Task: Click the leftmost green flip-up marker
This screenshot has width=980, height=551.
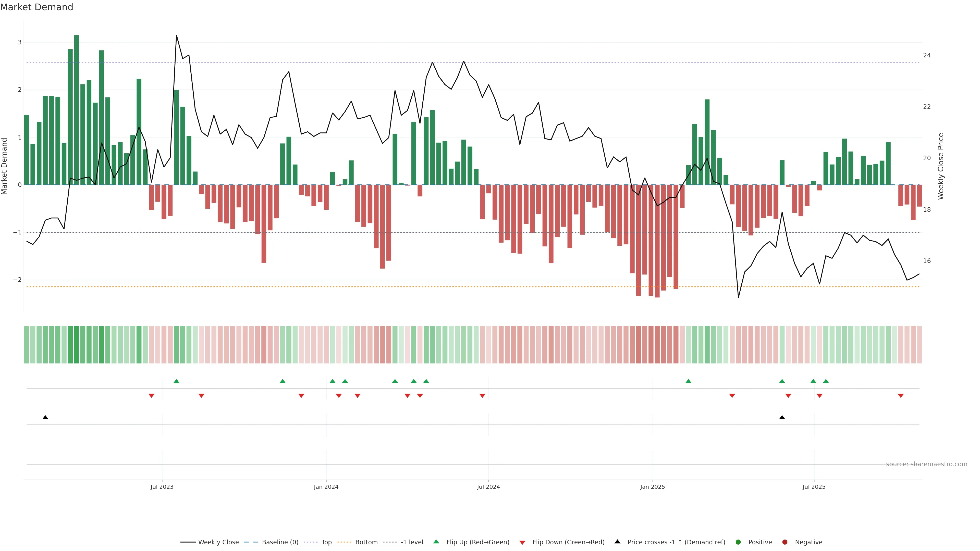Action: (176, 381)
